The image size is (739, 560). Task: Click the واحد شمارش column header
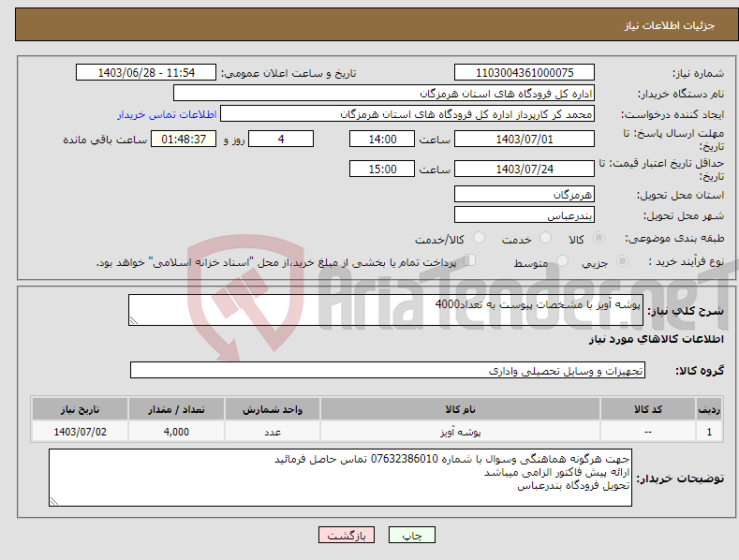click(273, 409)
